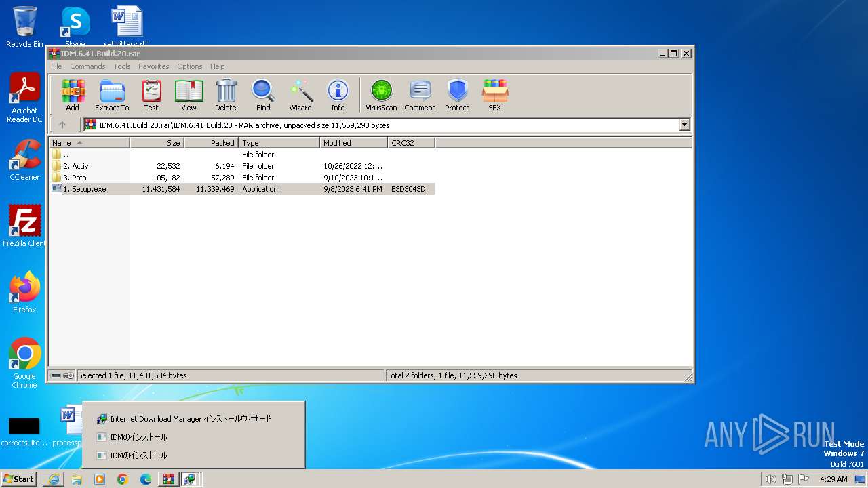Open File Explorer from the taskbar
The height and width of the screenshot is (488, 868).
pyautogui.click(x=77, y=479)
